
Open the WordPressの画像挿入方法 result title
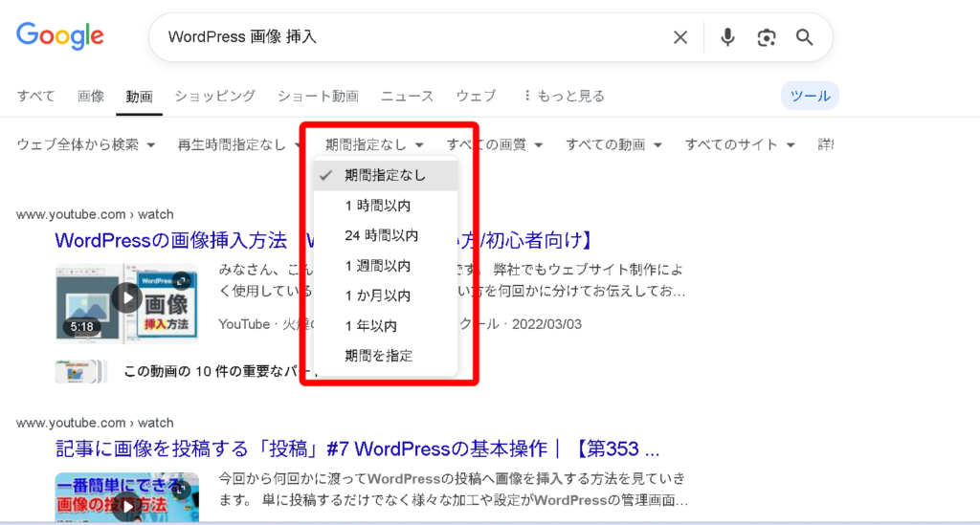[323, 240]
